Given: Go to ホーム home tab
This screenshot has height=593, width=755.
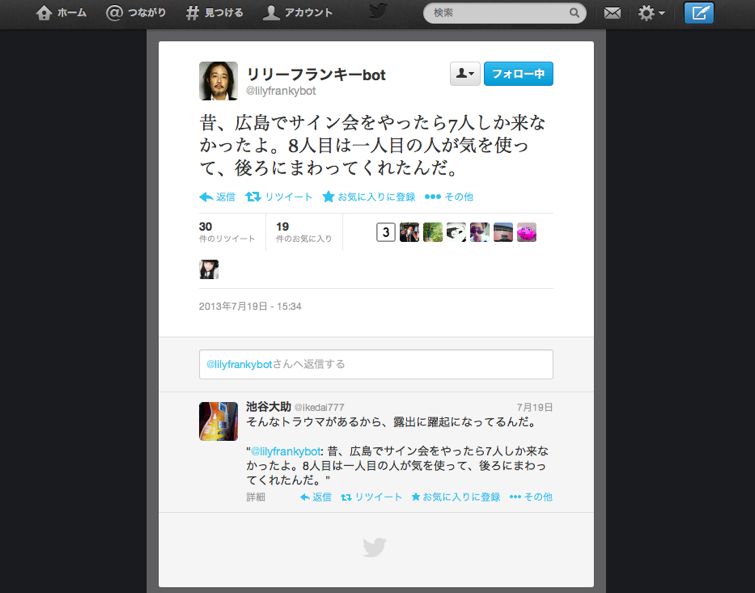Looking at the screenshot, I should (x=61, y=13).
